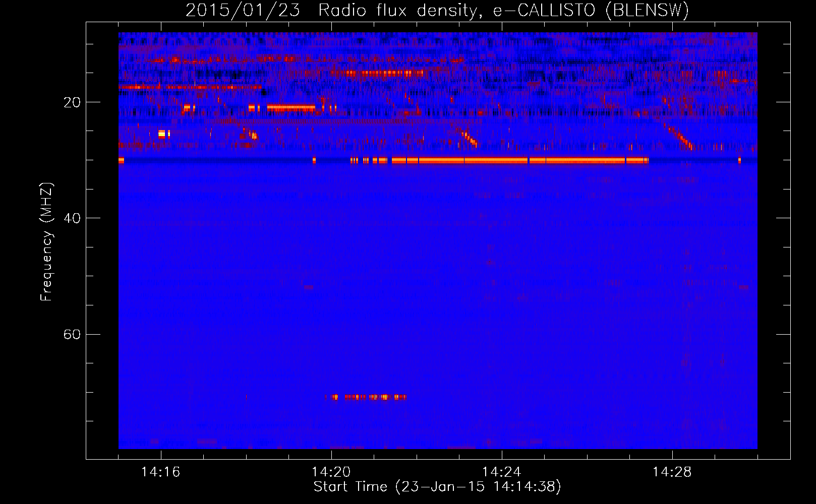The height and width of the screenshot is (504, 816).
Task: Click the 14:20 time tick label
Action: pyautogui.click(x=331, y=472)
